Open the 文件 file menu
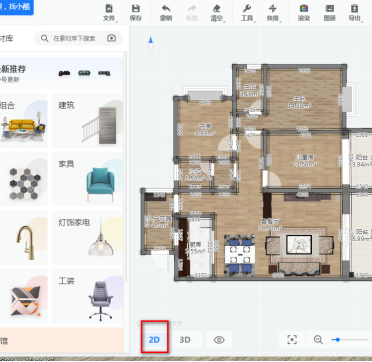The image size is (372, 362). click(x=109, y=13)
